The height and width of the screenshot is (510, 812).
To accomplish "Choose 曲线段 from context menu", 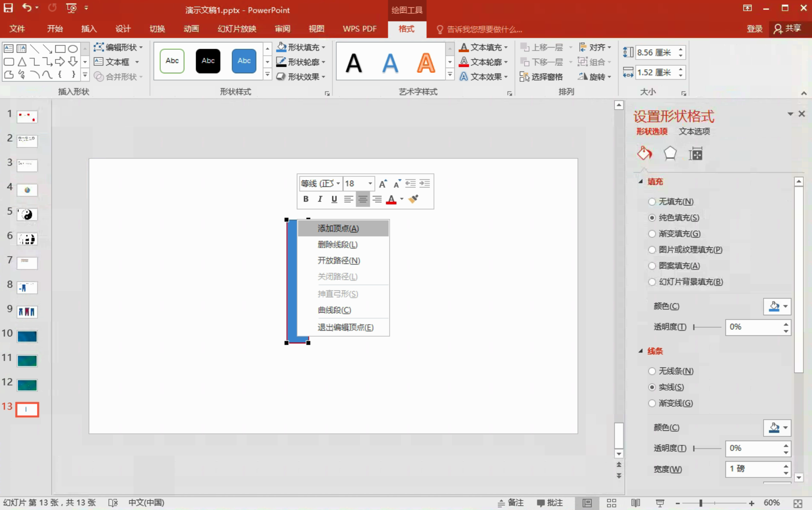I will click(x=343, y=310).
